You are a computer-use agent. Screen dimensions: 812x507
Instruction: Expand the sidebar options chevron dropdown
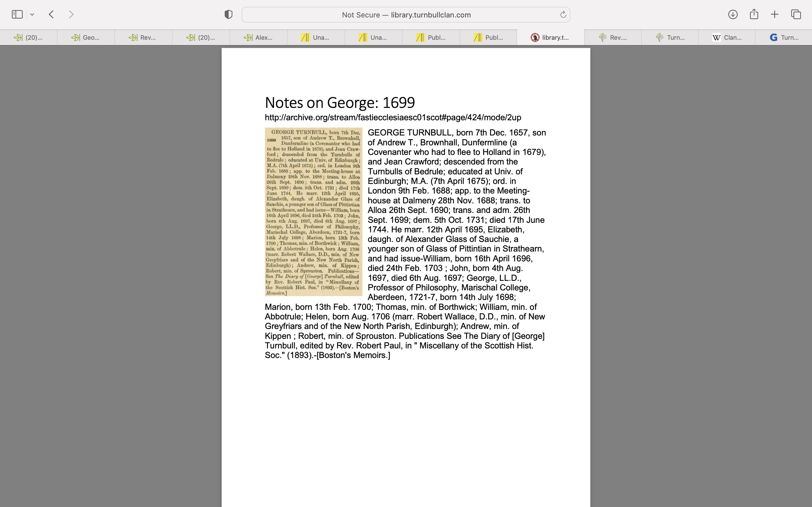pyautogui.click(x=32, y=14)
